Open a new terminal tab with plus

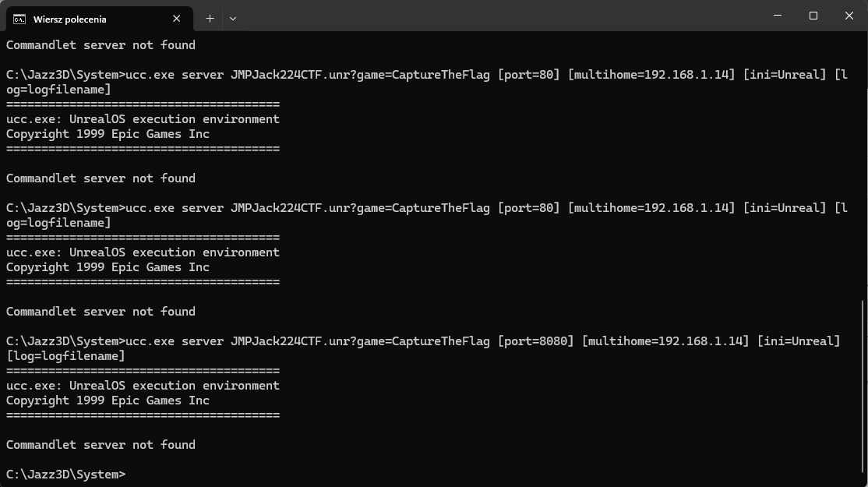[210, 18]
